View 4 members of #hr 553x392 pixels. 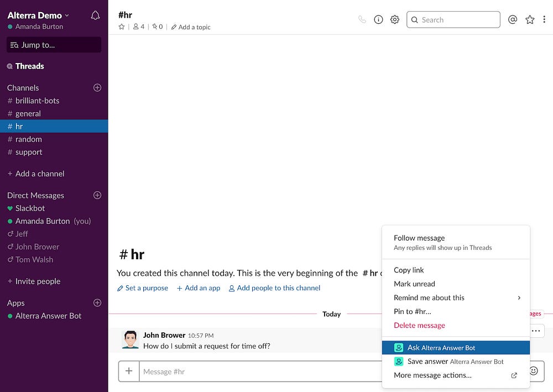139,27
